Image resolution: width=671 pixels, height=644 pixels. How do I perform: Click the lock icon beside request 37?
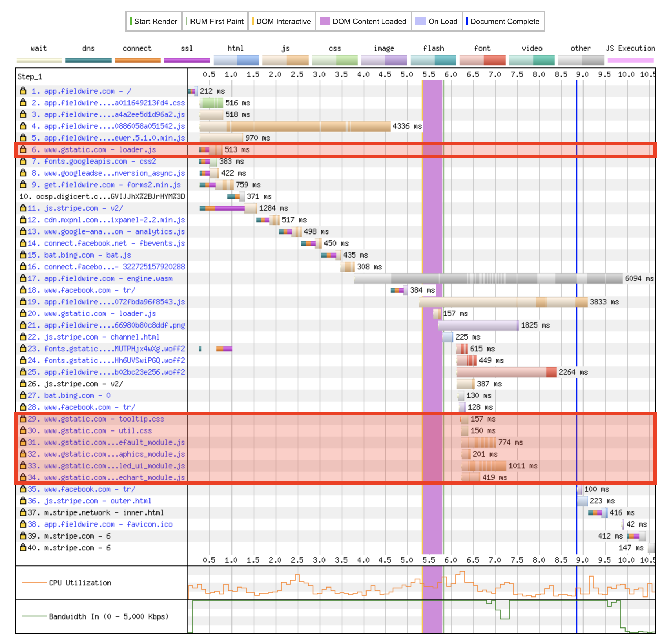23,512
